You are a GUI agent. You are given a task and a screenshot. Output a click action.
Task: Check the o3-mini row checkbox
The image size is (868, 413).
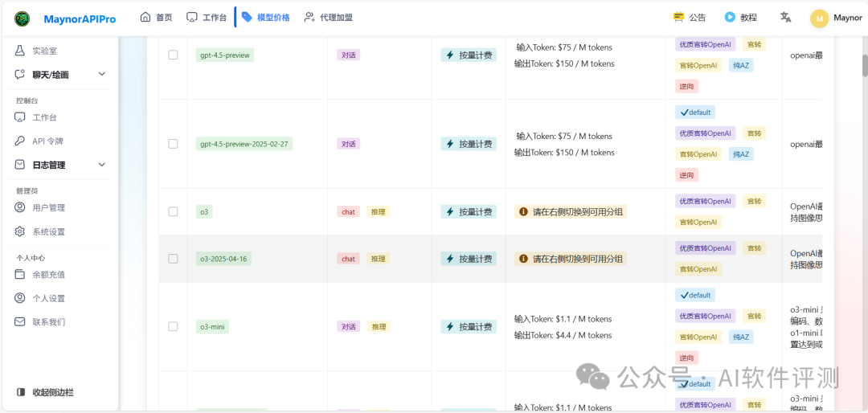174,327
